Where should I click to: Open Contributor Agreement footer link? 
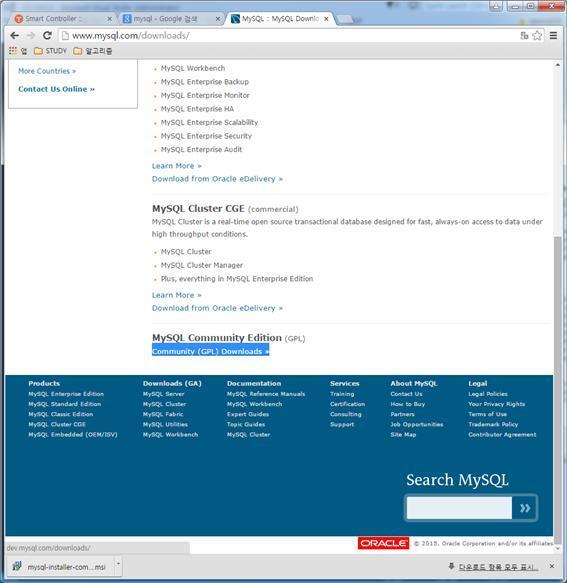[x=502, y=434]
